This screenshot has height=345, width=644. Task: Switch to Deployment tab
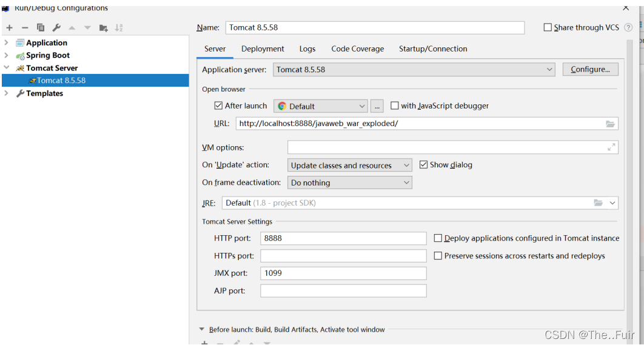pos(263,49)
